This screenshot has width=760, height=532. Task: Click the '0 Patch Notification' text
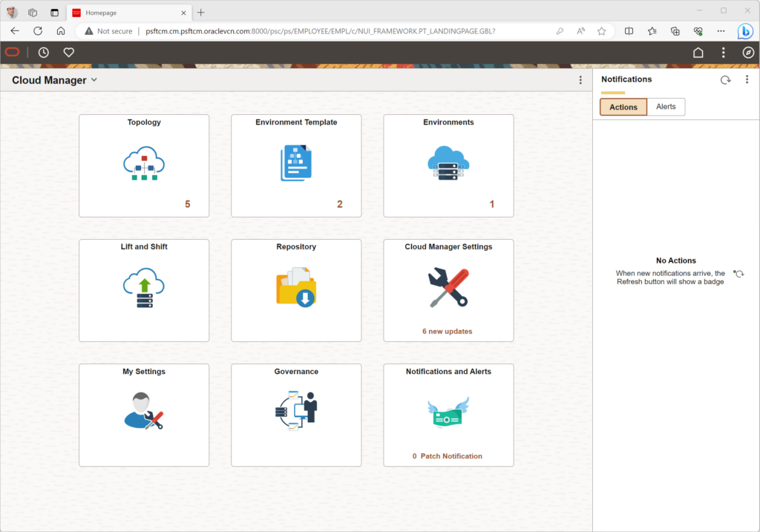(x=447, y=456)
